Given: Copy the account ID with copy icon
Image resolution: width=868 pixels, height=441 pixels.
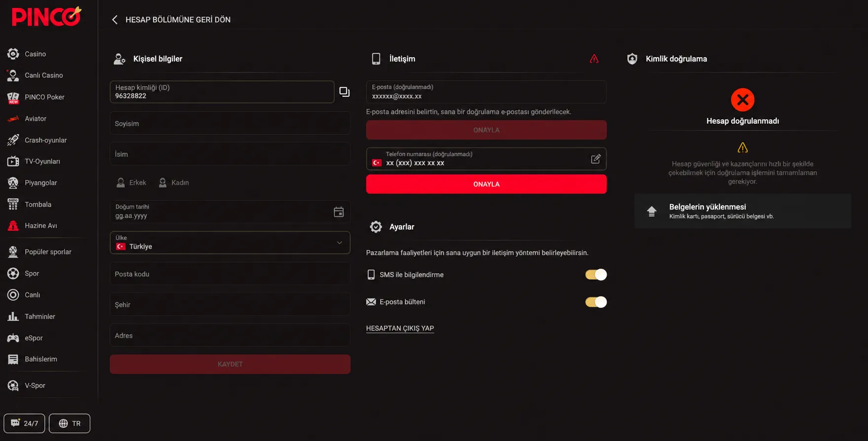Looking at the screenshot, I should (x=344, y=92).
